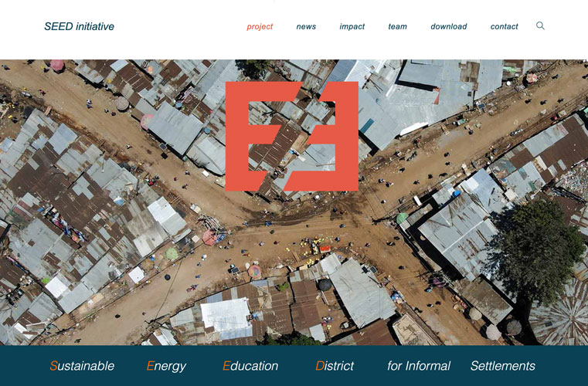This screenshot has height=386, width=588.
Task: Visit the team page link
Action: pyautogui.click(x=397, y=26)
